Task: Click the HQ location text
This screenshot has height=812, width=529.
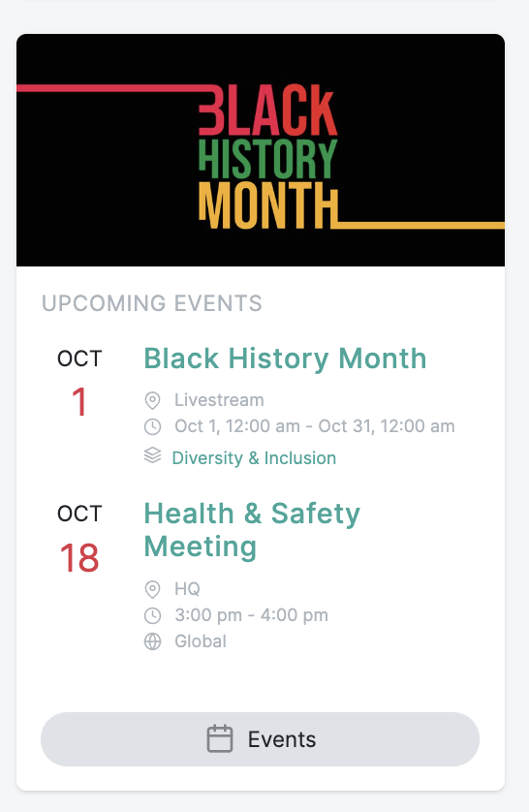Action: 187,589
